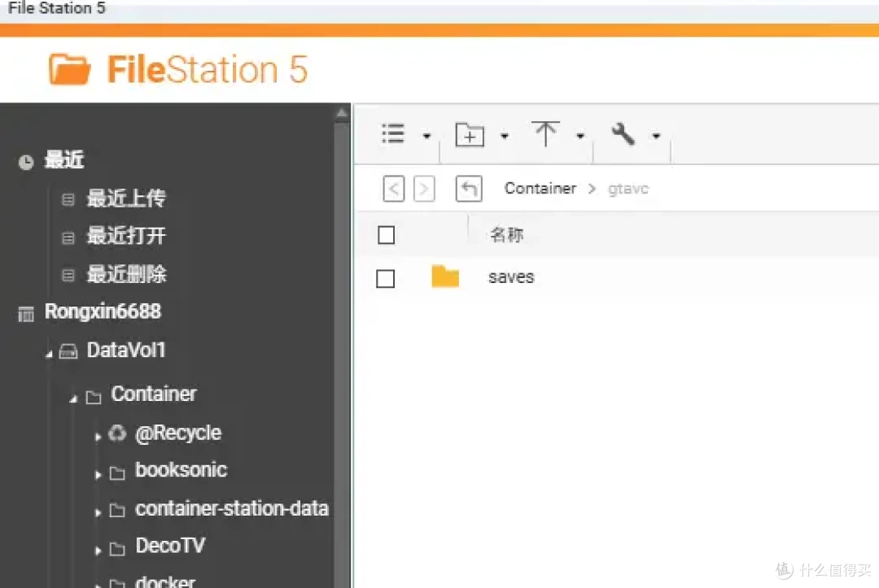The image size is (879, 588).
Task: Select the saves folder name
Action: tap(510, 277)
